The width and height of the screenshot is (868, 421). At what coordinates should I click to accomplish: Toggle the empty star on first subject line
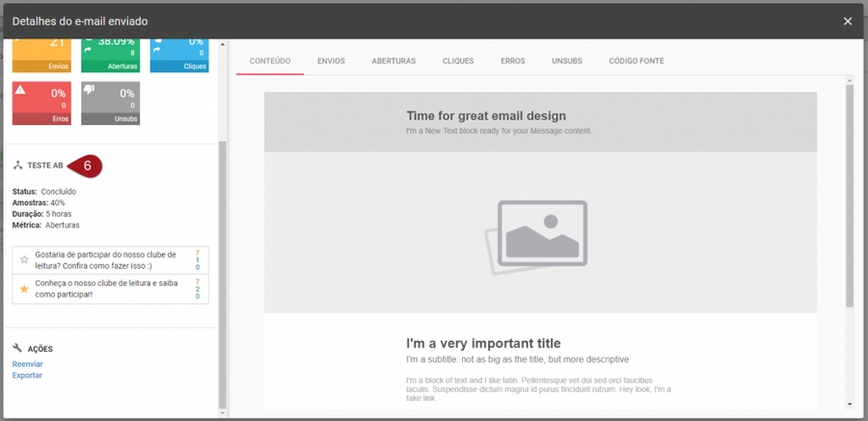24,260
